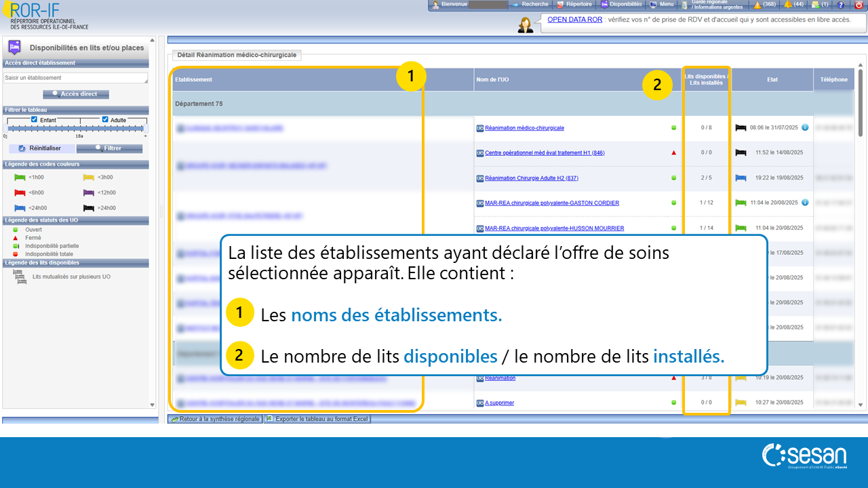Open the Disponibilités menu in top bar

tap(621, 5)
